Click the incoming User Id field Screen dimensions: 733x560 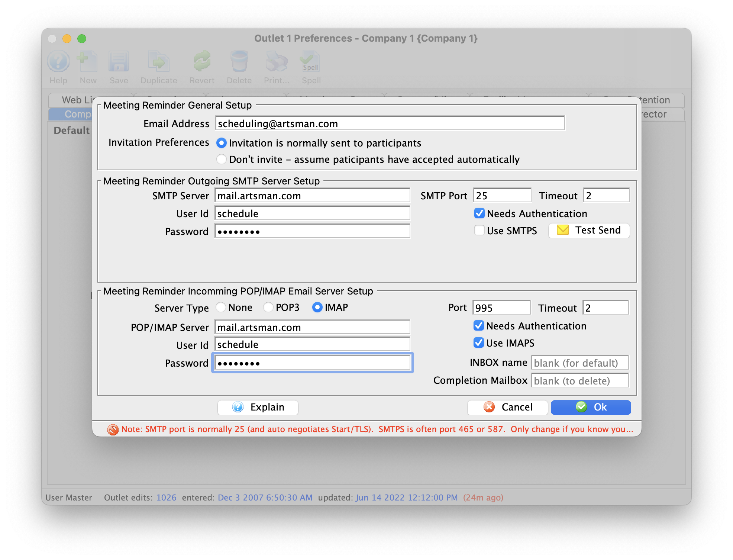click(312, 344)
